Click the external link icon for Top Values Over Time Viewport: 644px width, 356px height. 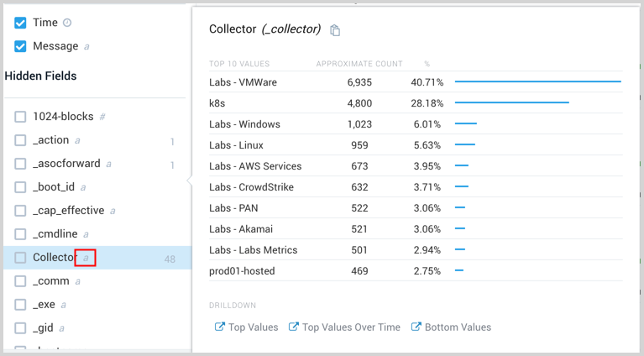294,327
